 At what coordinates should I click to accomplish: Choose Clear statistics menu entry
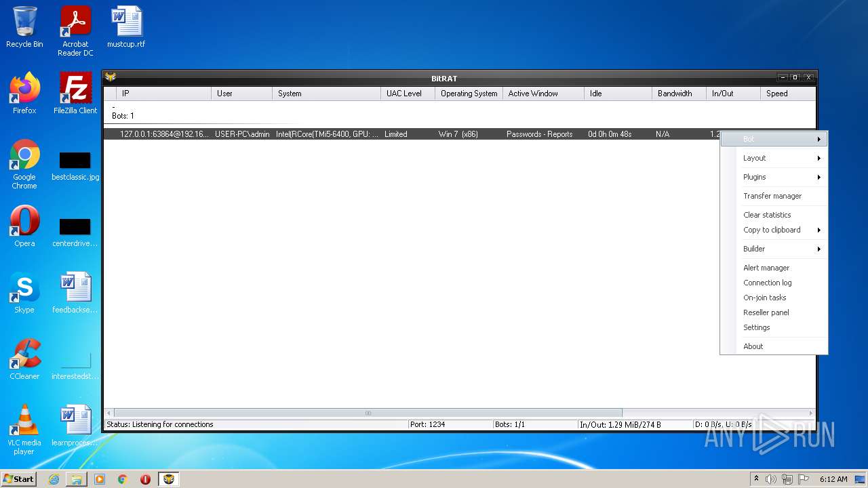[774, 215]
